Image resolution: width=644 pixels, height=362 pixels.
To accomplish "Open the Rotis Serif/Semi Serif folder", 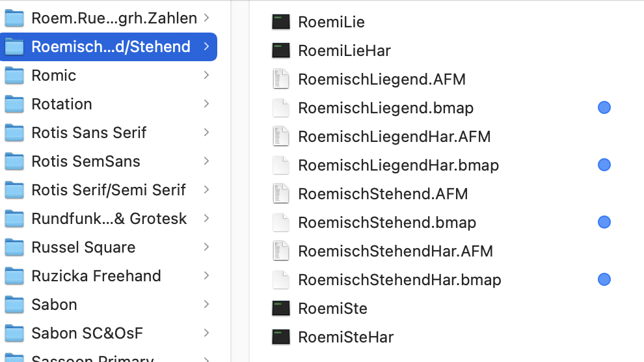I will [x=108, y=190].
